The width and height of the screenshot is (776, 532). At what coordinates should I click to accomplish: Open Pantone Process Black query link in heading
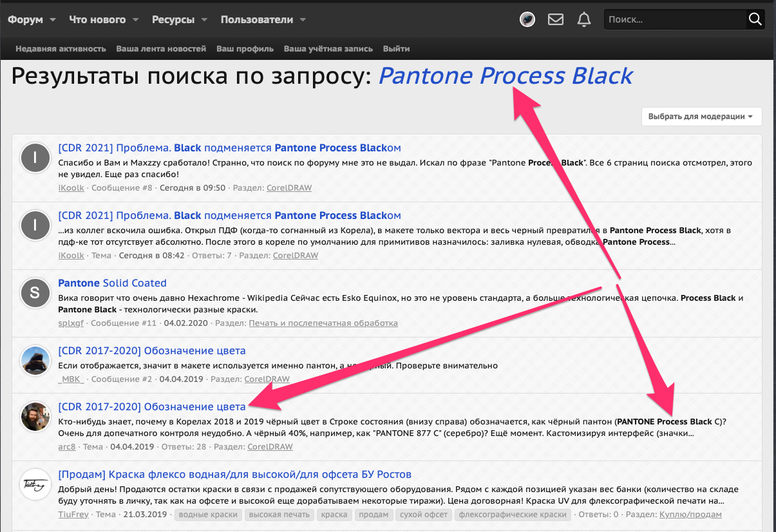click(x=506, y=76)
